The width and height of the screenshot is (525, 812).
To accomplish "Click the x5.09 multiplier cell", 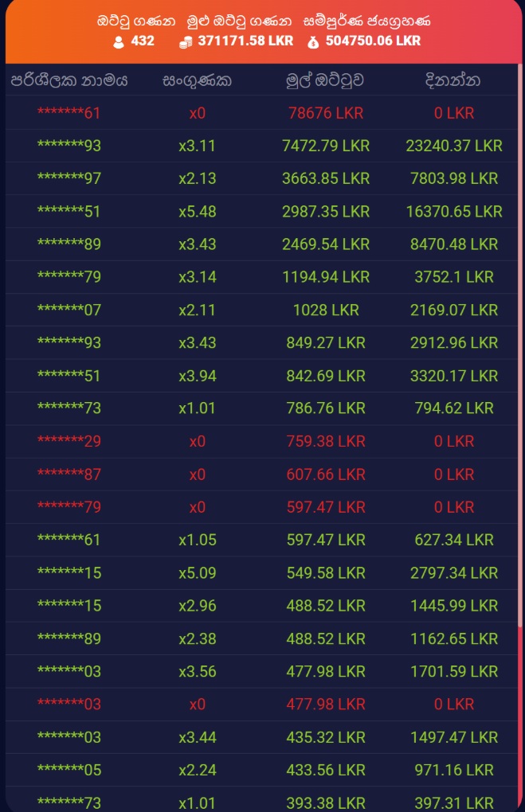I will coord(197,573).
